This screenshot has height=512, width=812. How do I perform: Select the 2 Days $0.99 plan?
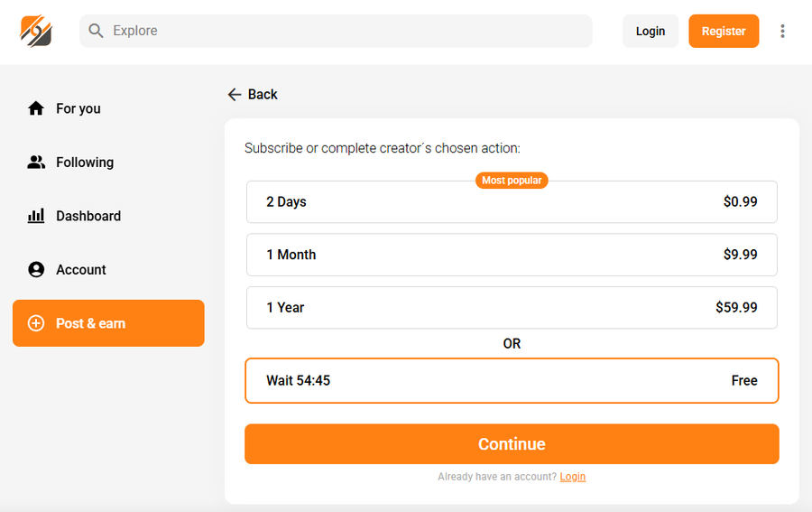click(512, 202)
